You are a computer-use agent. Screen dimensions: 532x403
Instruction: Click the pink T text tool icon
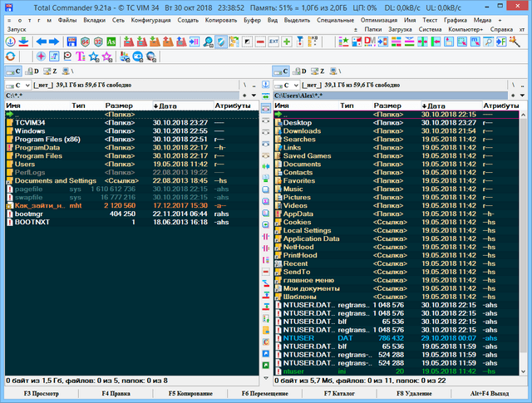(x=78, y=55)
